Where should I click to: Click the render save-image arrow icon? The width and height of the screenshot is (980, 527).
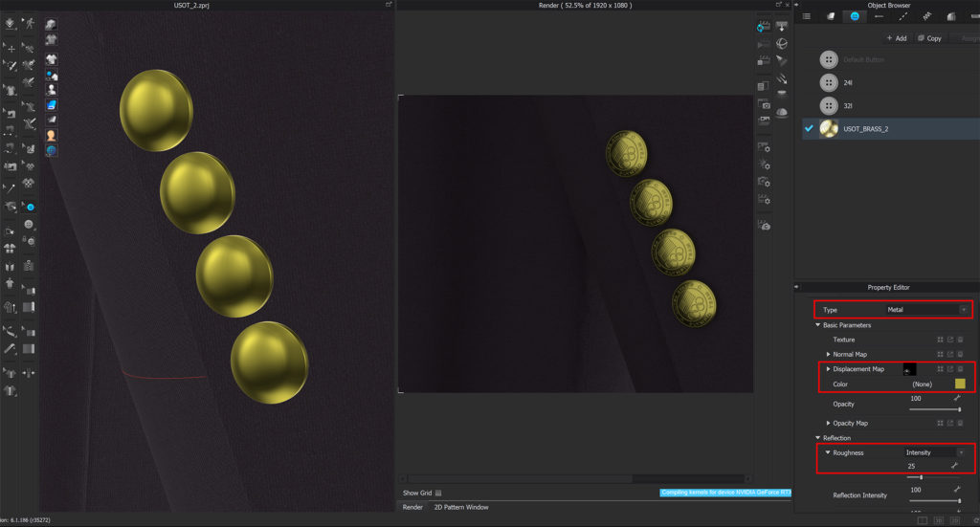pos(782,26)
